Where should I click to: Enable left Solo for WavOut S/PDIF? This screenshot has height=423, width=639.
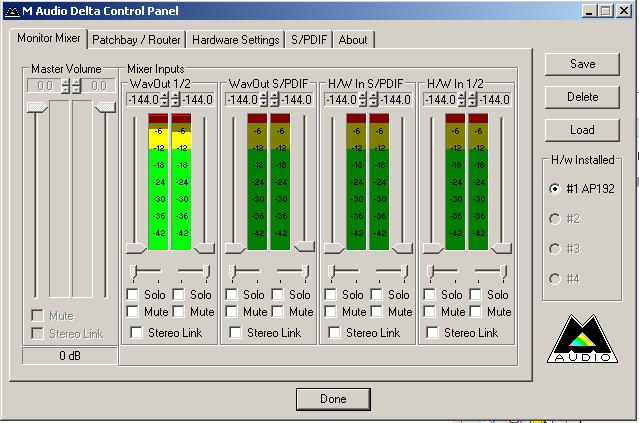(x=231, y=294)
